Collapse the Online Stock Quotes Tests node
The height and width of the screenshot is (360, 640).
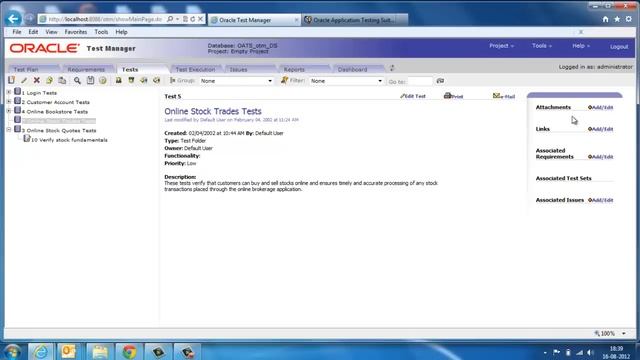click(x=9, y=130)
